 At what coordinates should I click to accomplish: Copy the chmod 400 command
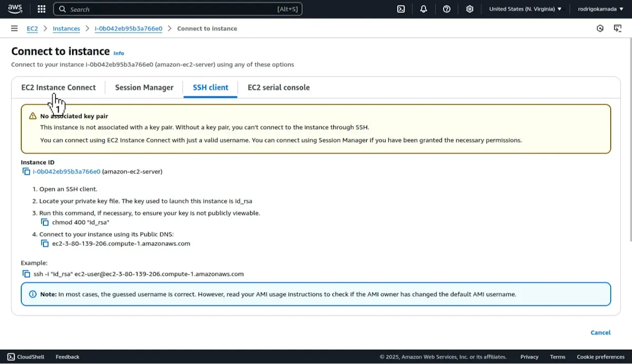45,223
